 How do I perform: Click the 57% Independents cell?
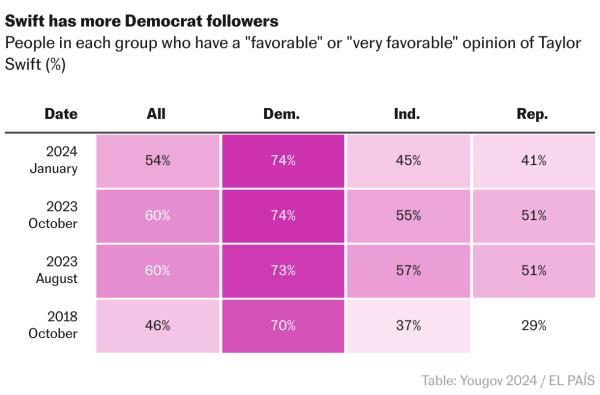pyautogui.click(x=408, y=271)
